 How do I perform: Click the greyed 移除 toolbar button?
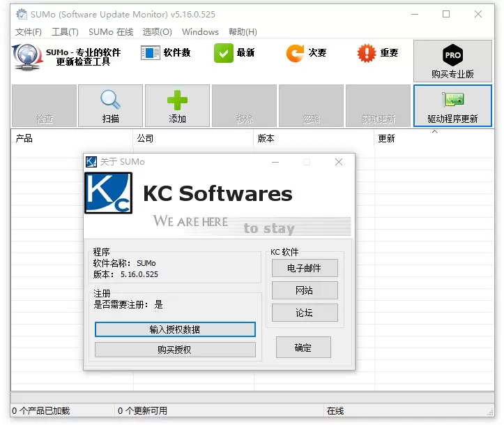(244, 105)
